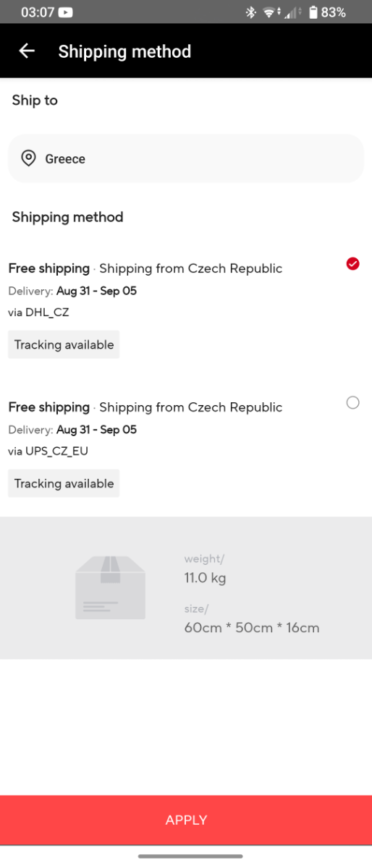This screenshot has width=372, height=868.
Task: Choose the via UPS_CZ_EU shipping option text
Action: click(48, 451)
